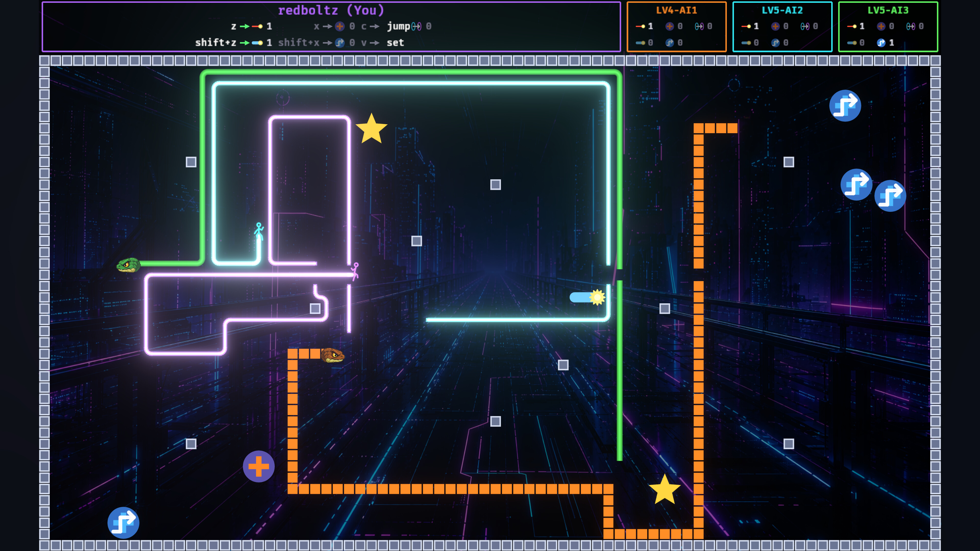Click the "redboltz (You)" player name
980x551 pixels.
(331, 10)
